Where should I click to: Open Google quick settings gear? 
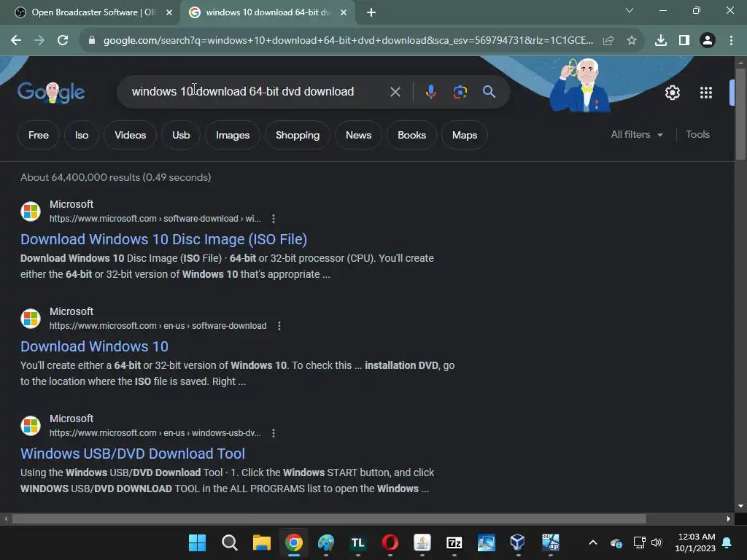point(672,93)
